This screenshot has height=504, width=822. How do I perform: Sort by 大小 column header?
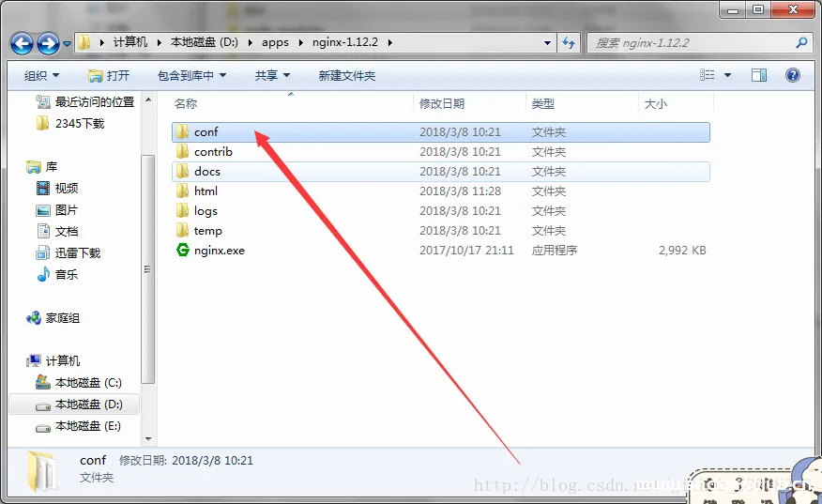click(x=656, y=104)
